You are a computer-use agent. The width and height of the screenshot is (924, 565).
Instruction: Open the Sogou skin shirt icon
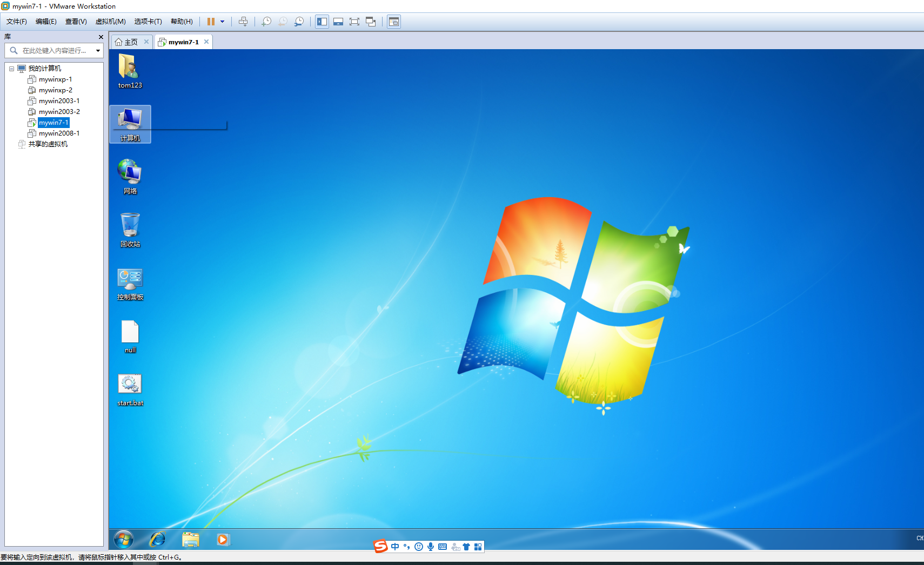point(466,547)
